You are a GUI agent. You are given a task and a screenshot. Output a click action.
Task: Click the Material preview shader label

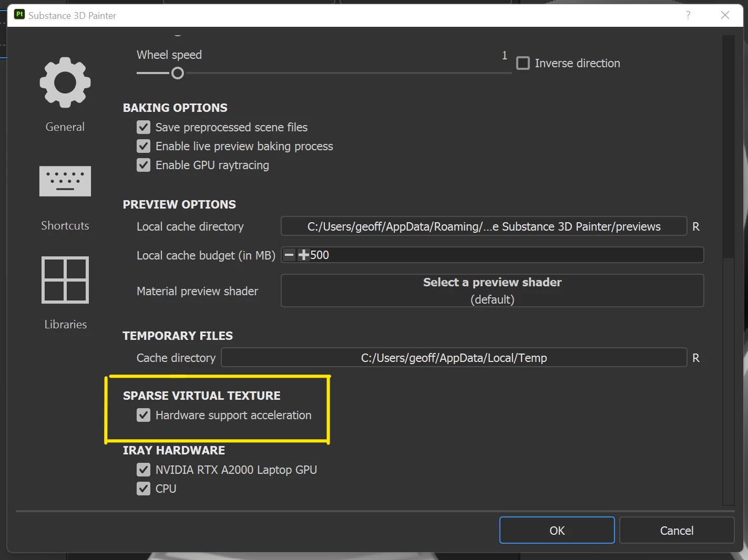point(198,291)
